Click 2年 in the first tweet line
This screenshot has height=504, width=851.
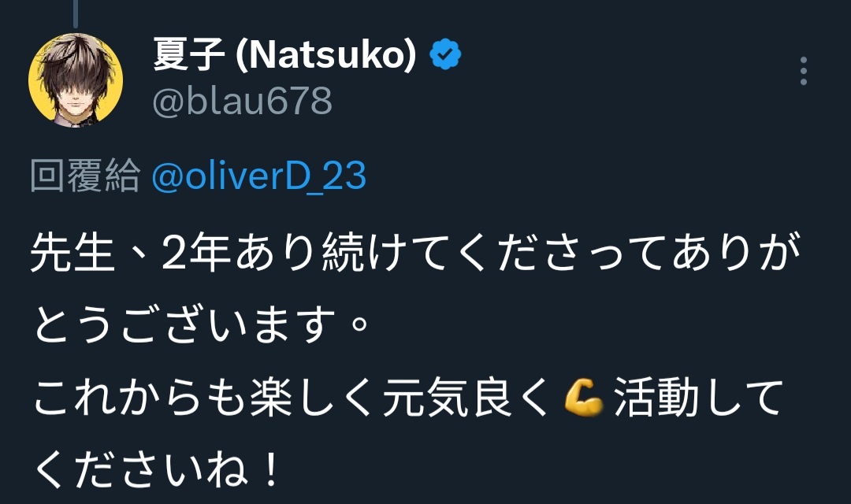[x=198, y=252]
